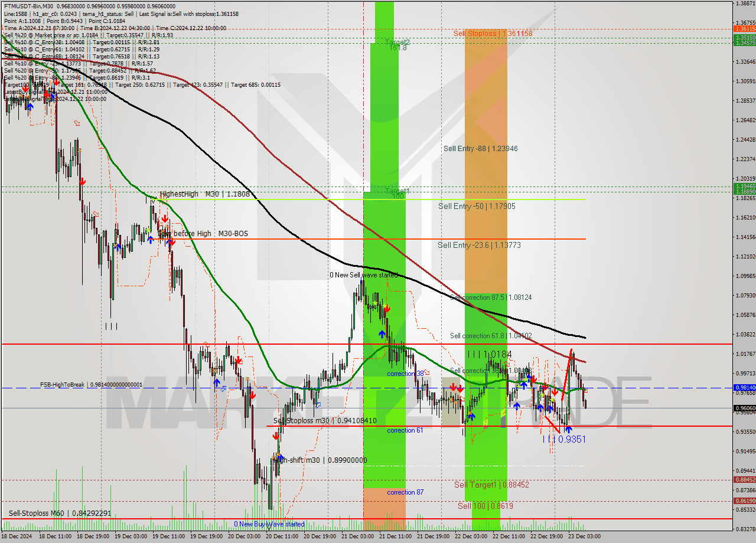
Task: Click 'Sell correction 87.5 | 1.08124' label
Action: click(491, 297)
